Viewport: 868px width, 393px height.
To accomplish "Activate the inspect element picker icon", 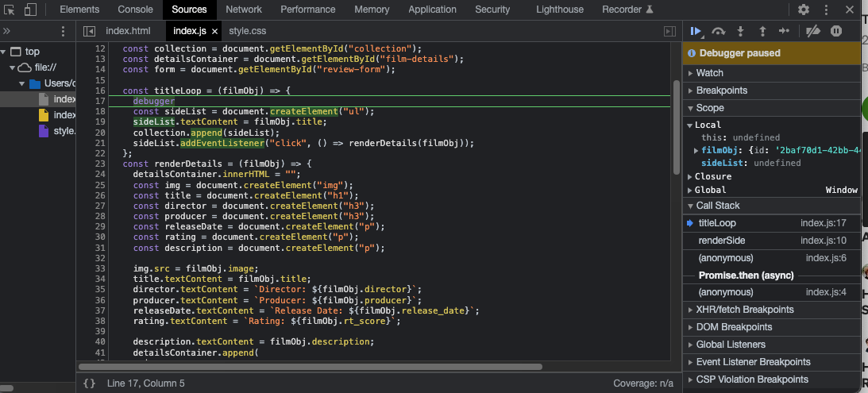I will pyautogui.click(x=10, y=10).
